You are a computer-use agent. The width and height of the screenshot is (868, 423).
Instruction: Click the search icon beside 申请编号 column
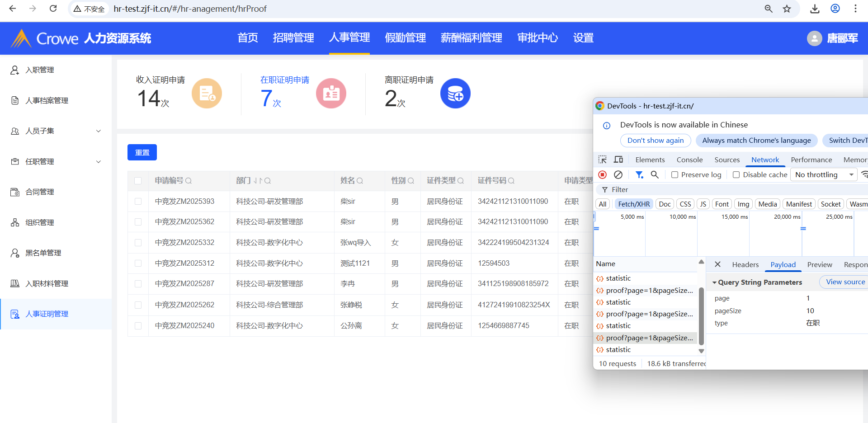(189, 181)
